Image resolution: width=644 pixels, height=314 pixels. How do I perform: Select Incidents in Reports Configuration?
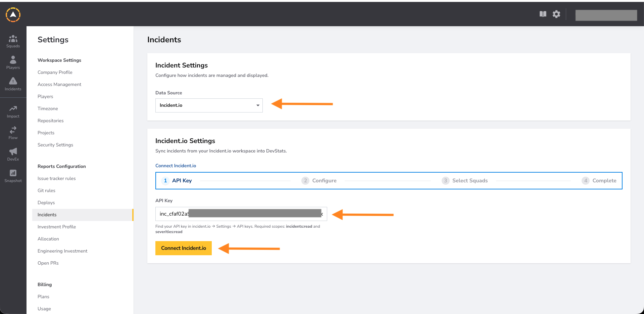(x=83, y=215)
